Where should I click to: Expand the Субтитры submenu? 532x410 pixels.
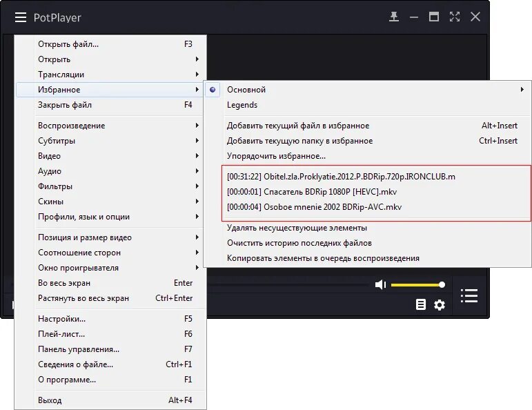pyautogui.click(x=111, y=141)
